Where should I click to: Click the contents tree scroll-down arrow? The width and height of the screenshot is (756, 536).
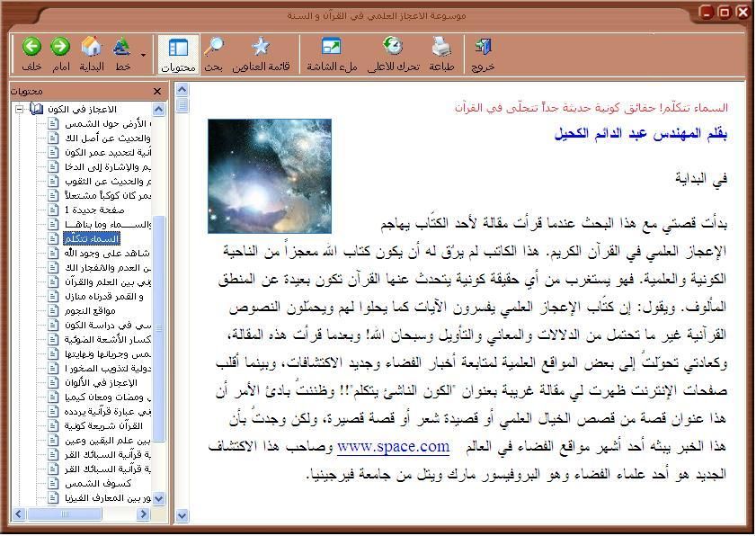click(x=158, y=498)
